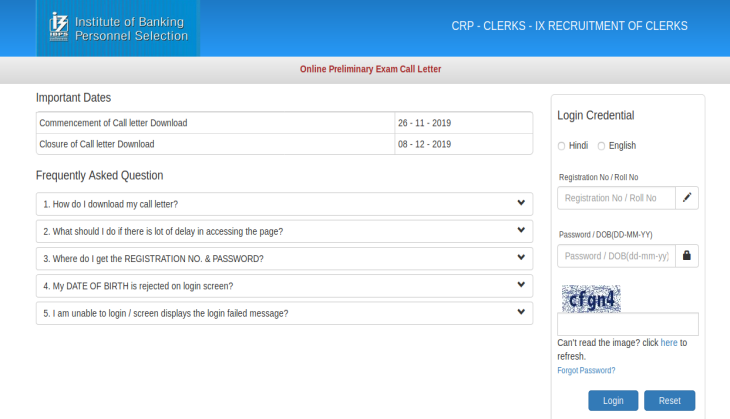Screen dimensions: 730x419
Task: Click the 'Closure of Call letter Download' cell
Action: click(x=216, y=144)
